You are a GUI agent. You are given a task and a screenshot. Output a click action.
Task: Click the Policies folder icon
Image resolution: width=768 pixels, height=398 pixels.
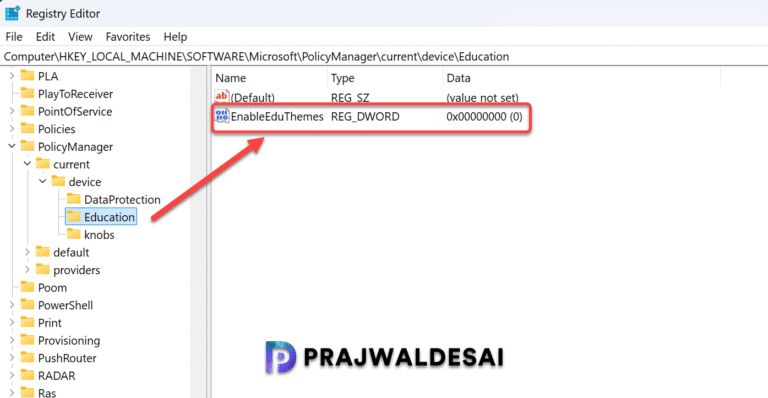click(27, 129)
